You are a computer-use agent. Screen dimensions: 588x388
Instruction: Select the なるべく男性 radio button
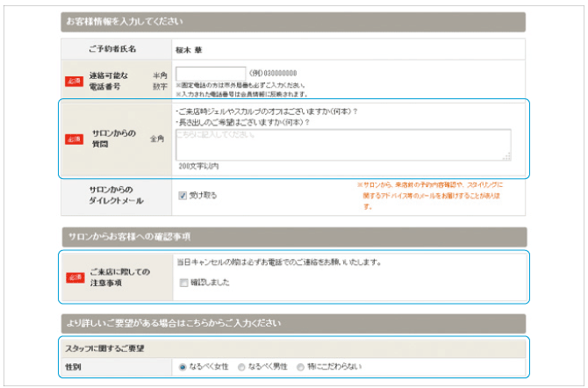(x=241, y=367)
